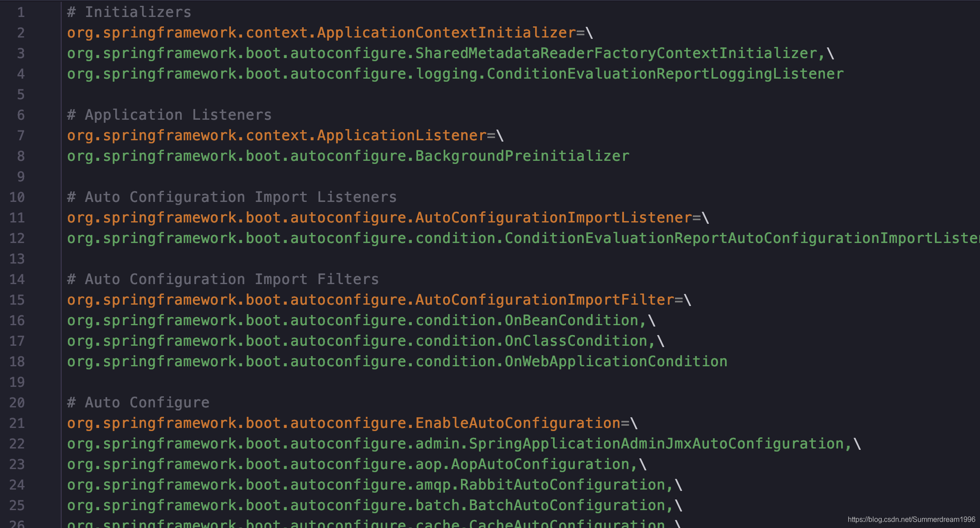980x528 pixels.
Task: Select the ConditionEvaluationReportLoggingListener line
Action: tap(455, 74)
